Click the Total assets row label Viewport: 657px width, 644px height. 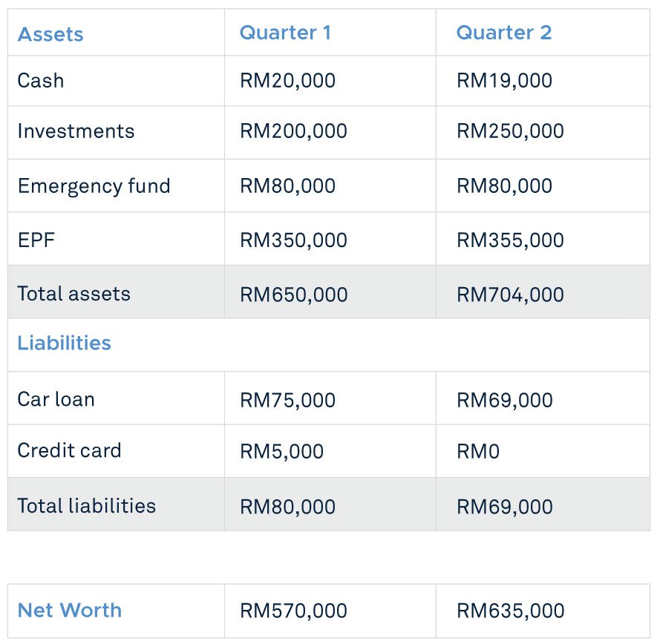(73, 294)
